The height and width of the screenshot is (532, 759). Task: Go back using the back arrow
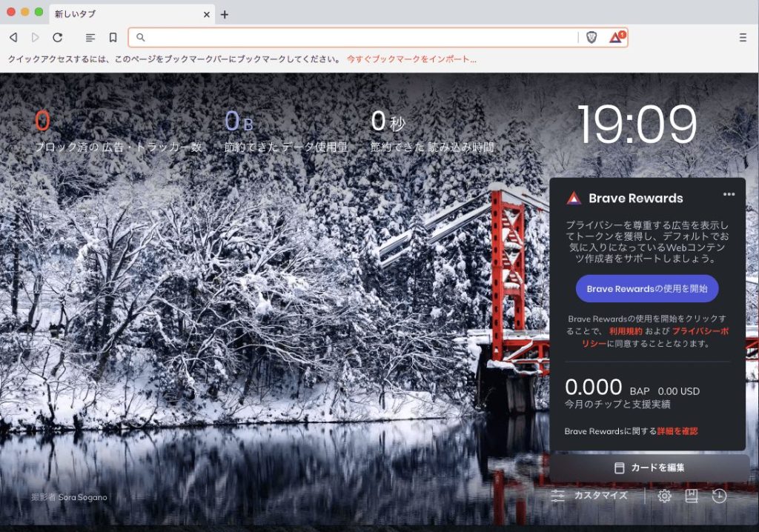coord(13,37)
